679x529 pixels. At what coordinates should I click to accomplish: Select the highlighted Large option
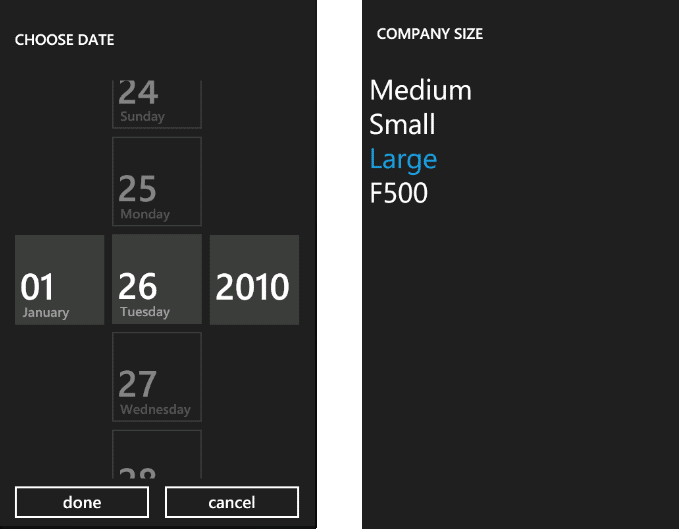(403, 159)
